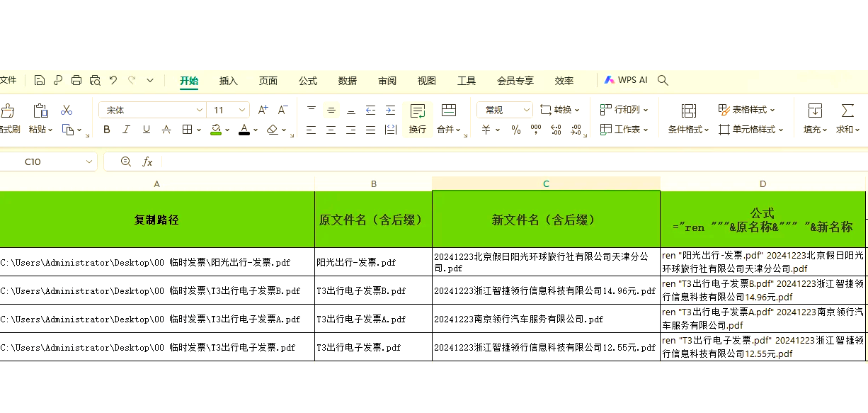Open the font size dropdown 11
The image size is (868, 413).
(x=243, y=110)
